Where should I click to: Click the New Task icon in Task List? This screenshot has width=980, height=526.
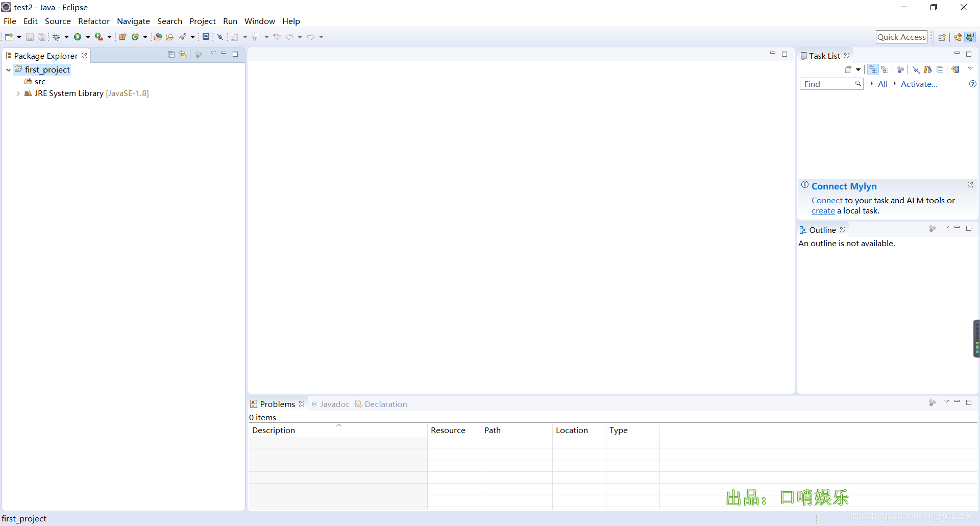coord(848,70)
